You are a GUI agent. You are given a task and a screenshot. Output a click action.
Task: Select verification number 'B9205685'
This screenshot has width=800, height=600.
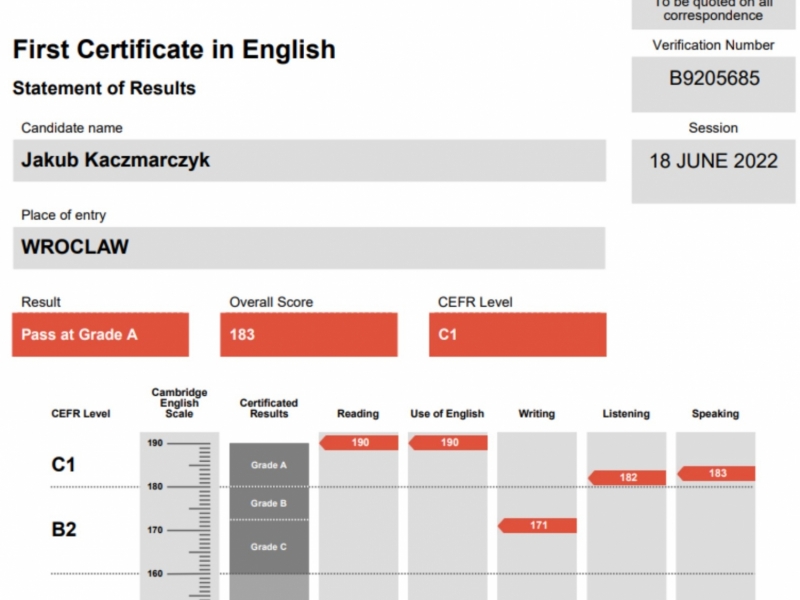714,79
